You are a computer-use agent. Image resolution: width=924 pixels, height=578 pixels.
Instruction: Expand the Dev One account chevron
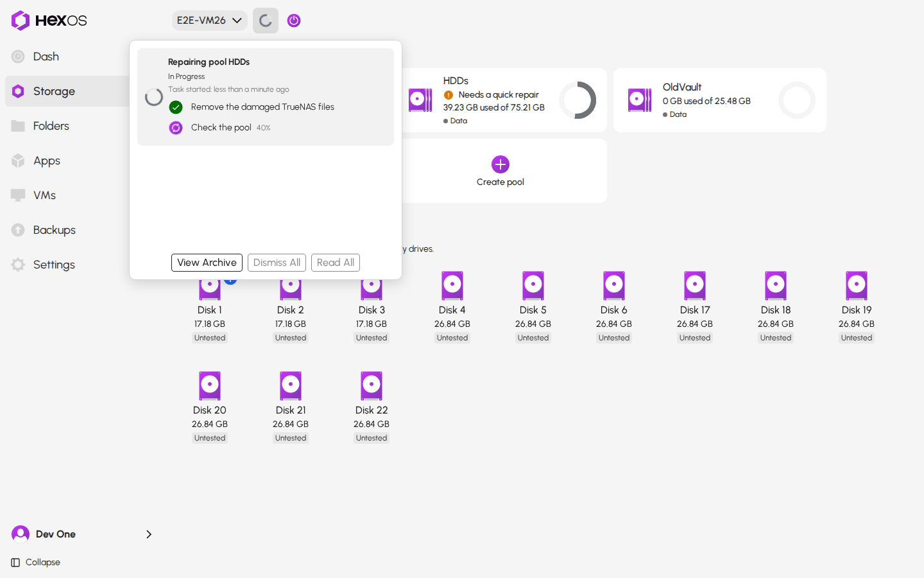pyautogui.click(x=149, y=534)
